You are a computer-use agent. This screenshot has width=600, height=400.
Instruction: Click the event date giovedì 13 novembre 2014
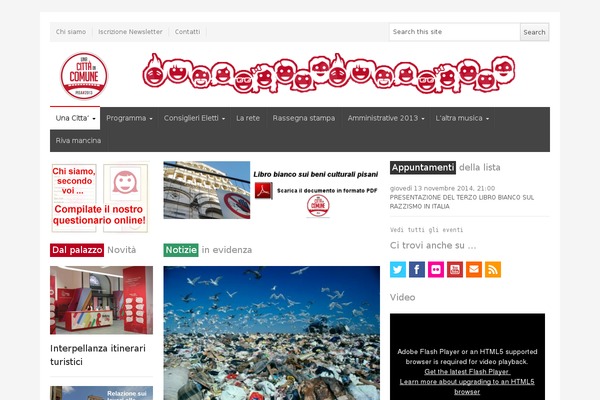(x=442, y=188)
